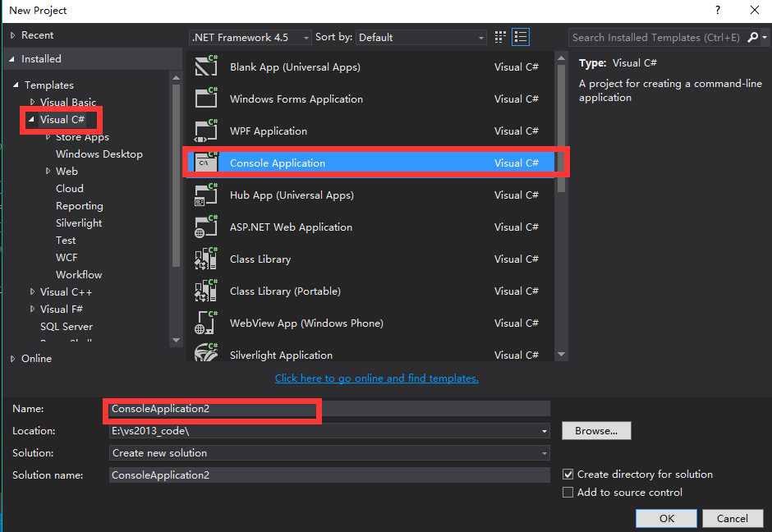Image resolution: width=772 pixels, height=532 pixels.
Task: Select Reporting category
Action: (80, 206)
